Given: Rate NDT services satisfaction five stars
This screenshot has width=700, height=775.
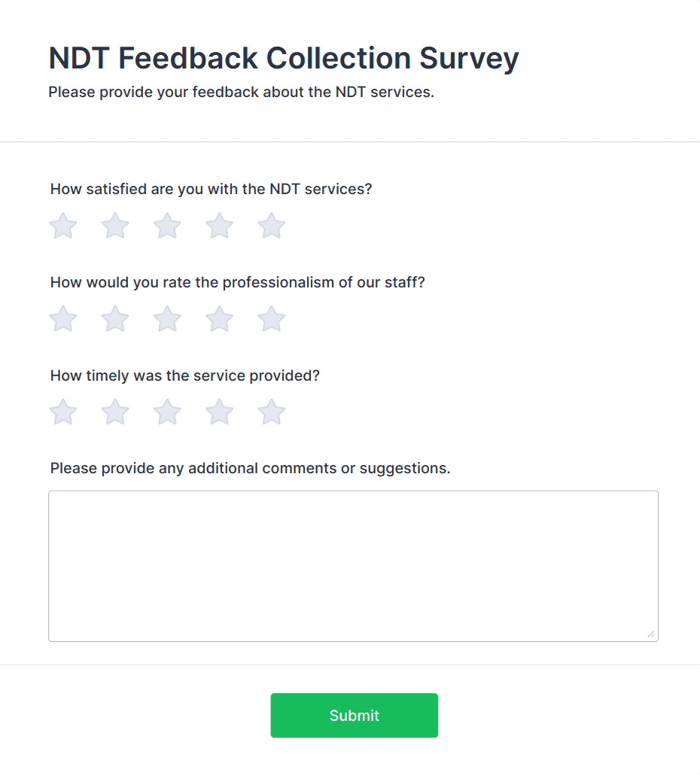Looking at the screenshot, I should pyautogui.click(x=272, y=226).
